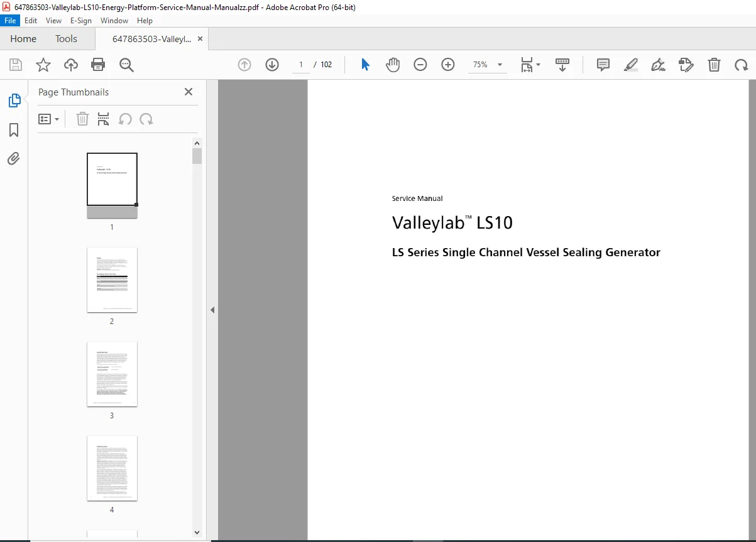This screenshot has height=542, width=756.
Task: Print the document using the printer icon
Action: click(x=98, y=65)
